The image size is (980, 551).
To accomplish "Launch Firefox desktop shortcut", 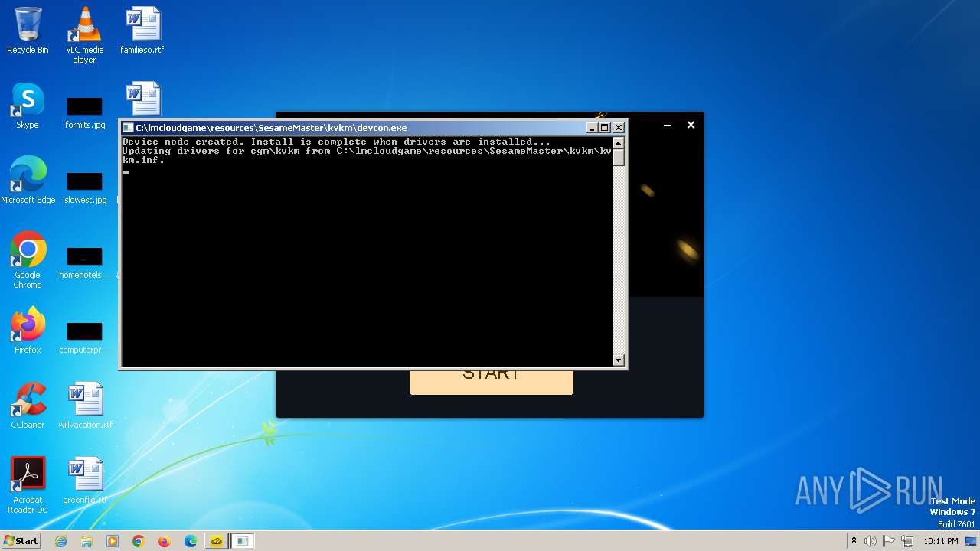I will (28, 331).
